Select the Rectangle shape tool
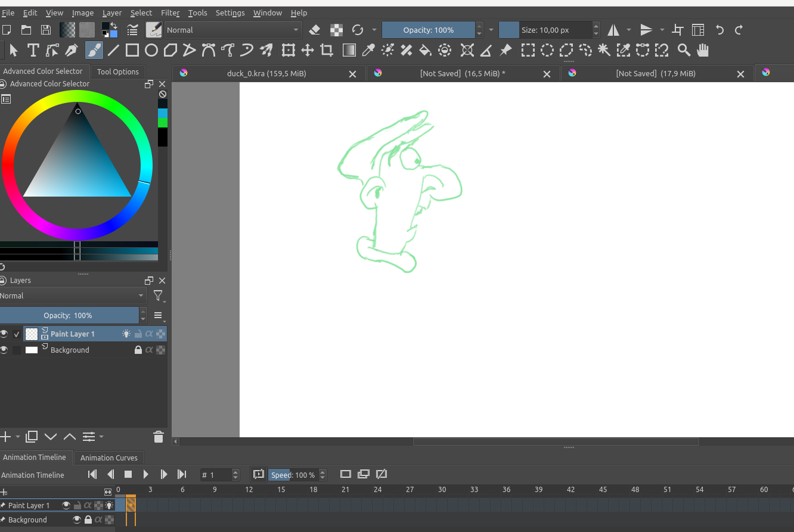794x532 pixels. 132,51
